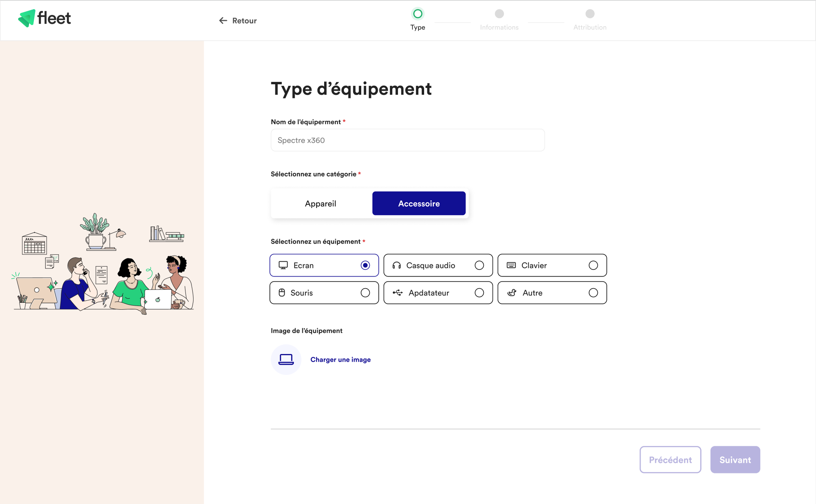Click the Suivant next button
The width and height of the screenshot is (816, 504).
pyautogui.click(x=735, y=460)
